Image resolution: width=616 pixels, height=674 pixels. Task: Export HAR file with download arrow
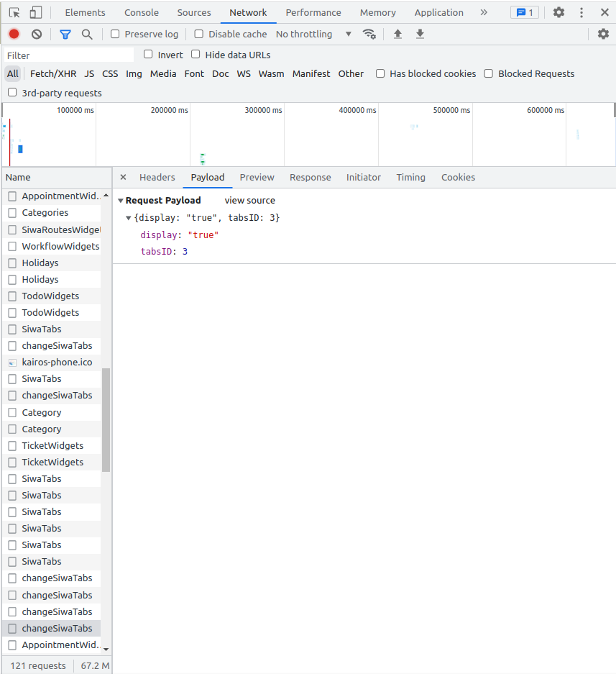[420, 34]
